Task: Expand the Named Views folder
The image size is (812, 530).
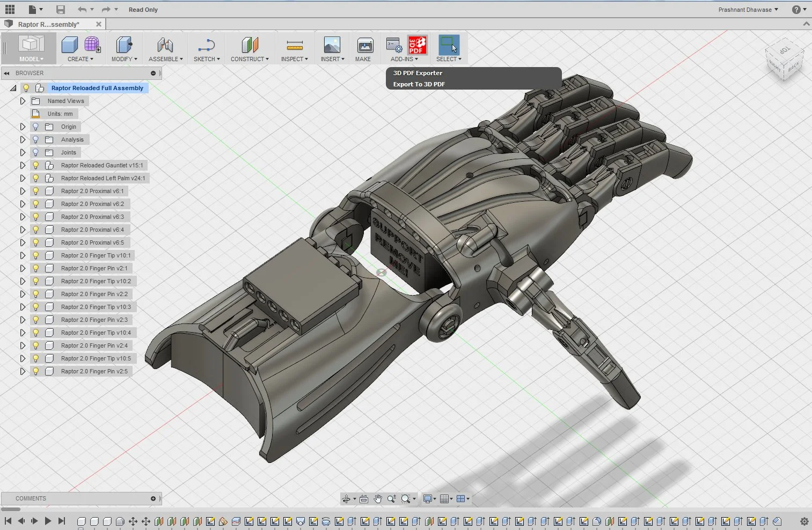Action: click(22, 101)
